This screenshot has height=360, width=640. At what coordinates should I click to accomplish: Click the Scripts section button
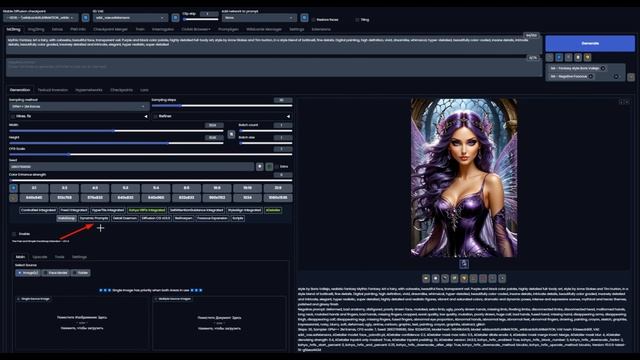(x=238, y=218)
